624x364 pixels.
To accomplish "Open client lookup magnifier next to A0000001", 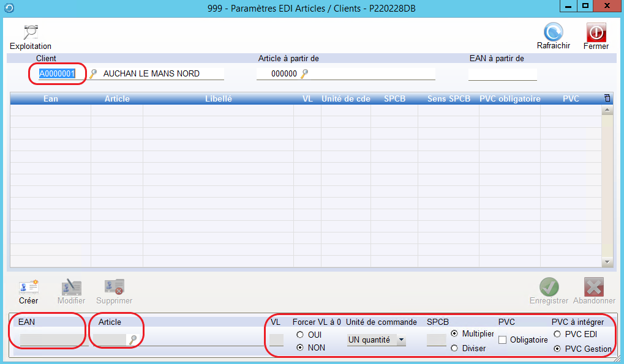I will point(93,74).
